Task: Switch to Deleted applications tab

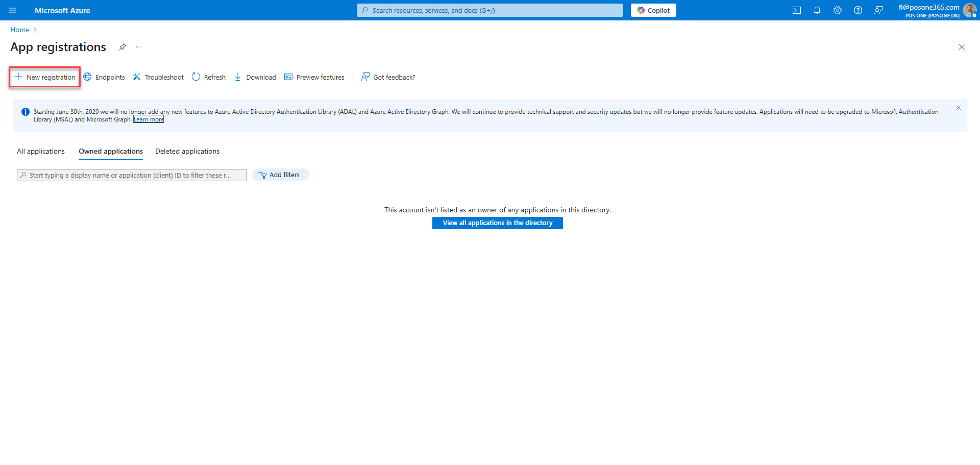Action: tap(187, 151)
